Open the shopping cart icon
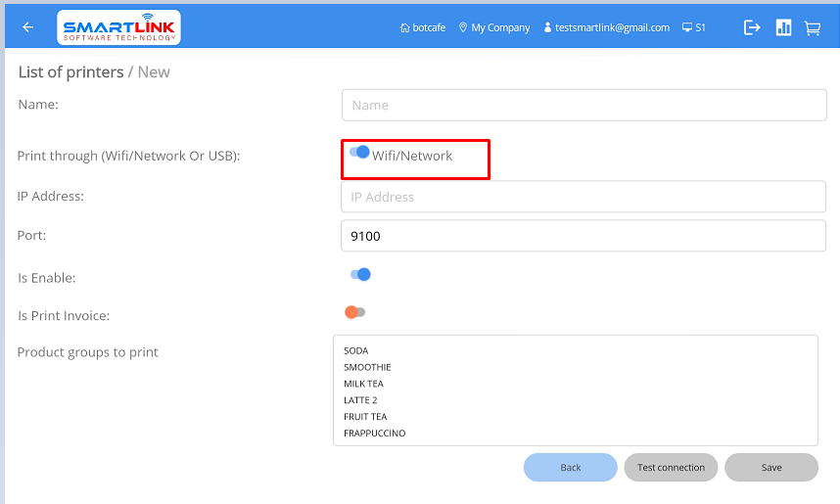The height and width of the screenshot is (504, 840). (x=813, y=27)
